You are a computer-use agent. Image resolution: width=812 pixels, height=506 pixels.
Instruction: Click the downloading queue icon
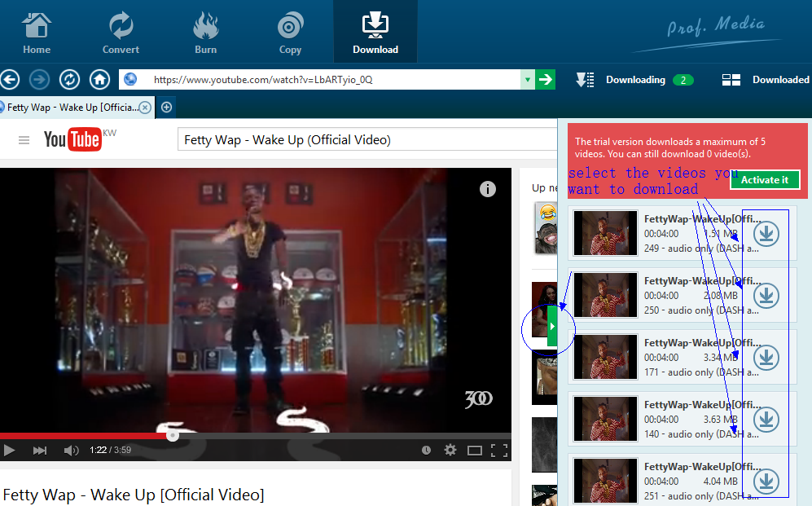tap(586, 80)
